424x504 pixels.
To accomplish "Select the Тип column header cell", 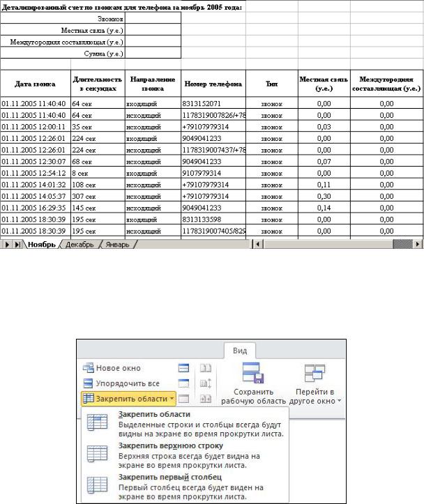I will pyautogui.click(x=272, y=84).
